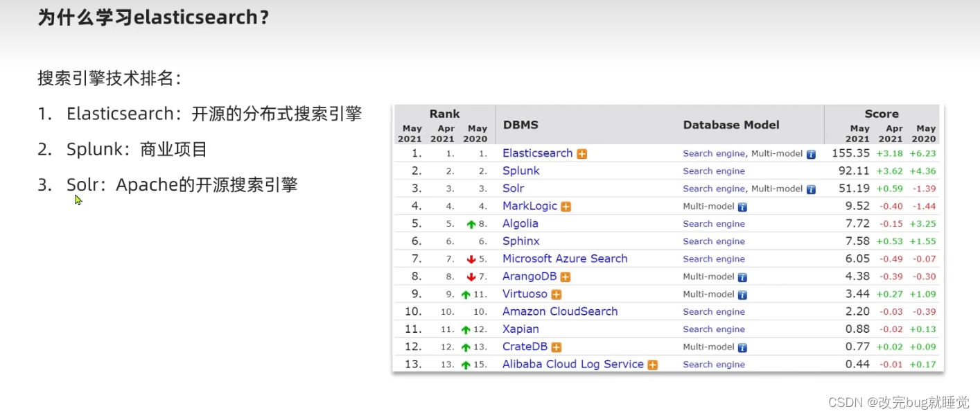Click the 搜索引擎技术排名 heading
Image resolution: width=980 pixels, height=416 pixels.
(x=109, y=78)
